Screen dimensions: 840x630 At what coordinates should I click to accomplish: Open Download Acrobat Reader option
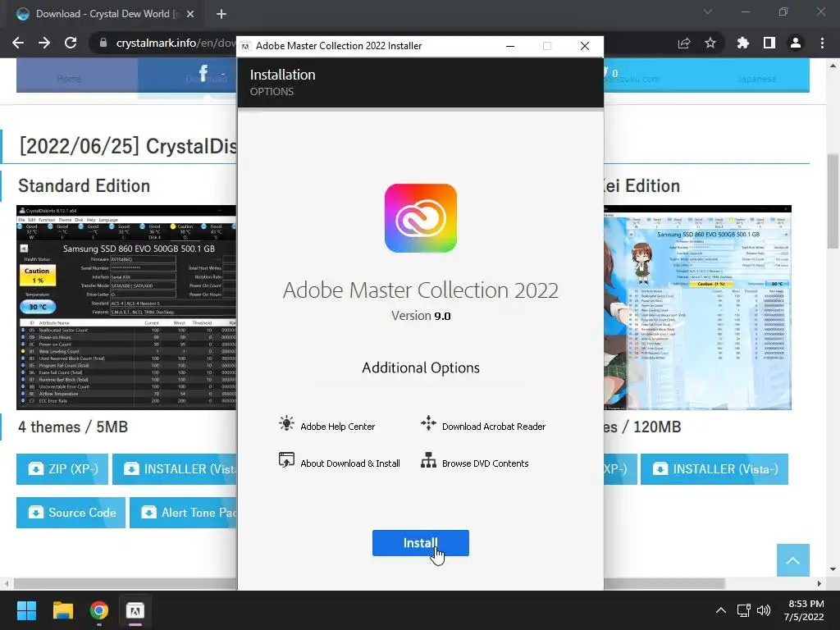(x=493, y=427)
